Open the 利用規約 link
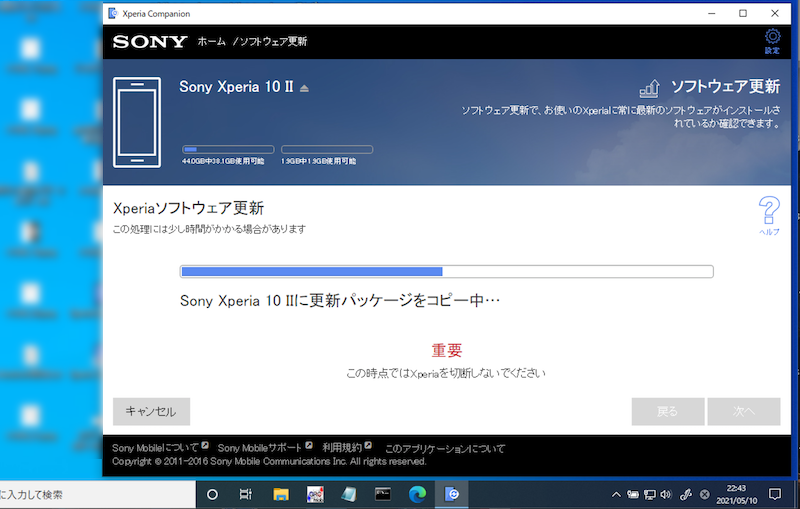 [342, 449]
